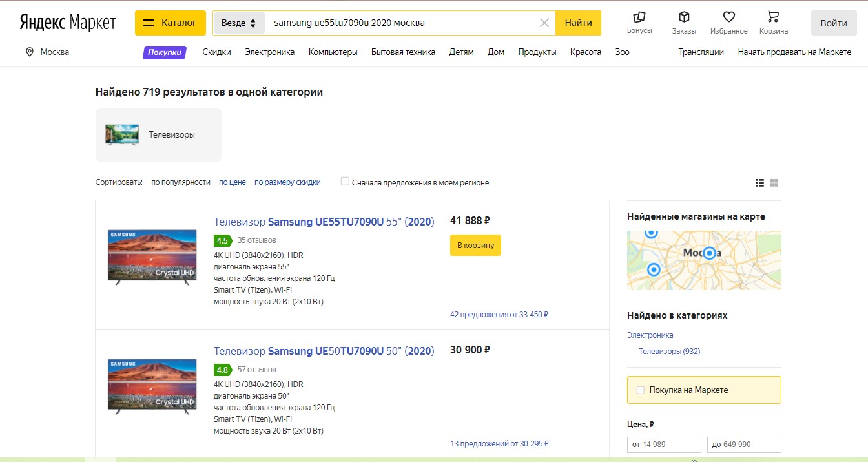Expand the Везде search scope dropdown
Viewport: 868px width, 462px height.
pyautogui.click(x=239, y=23)
